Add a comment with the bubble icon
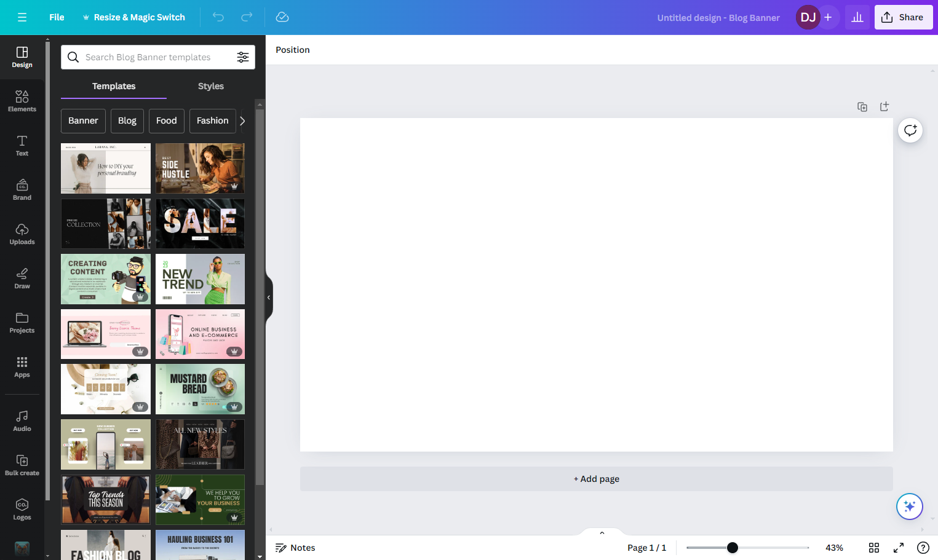Viewport: 938px width, 560px height. tap(910, 130)
